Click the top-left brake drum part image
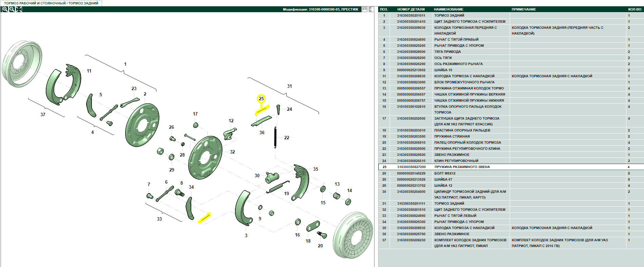The height and width of the screenshot is (267, 644). click(22, 64)
